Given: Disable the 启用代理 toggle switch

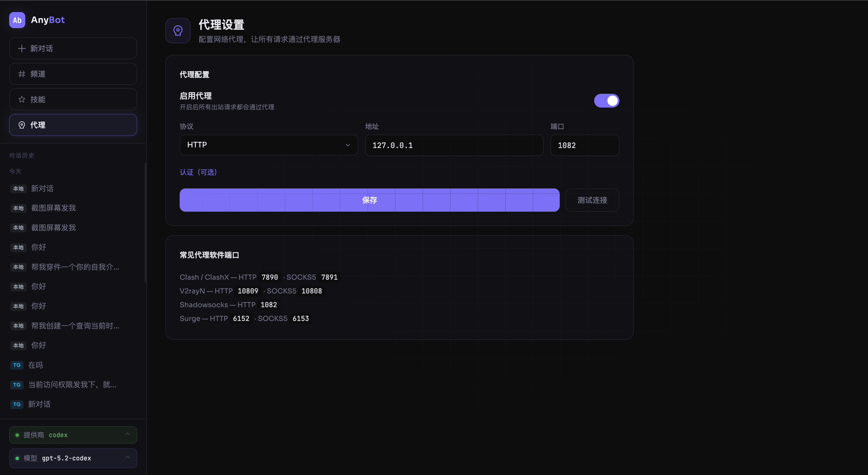Looking at the screenshot, I should click(x=607, y=101).
